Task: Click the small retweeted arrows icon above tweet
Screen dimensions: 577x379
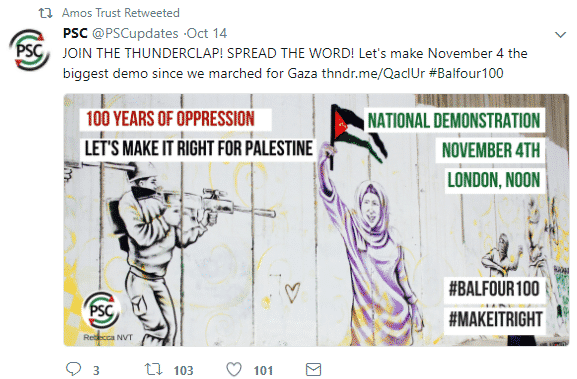Action: click(46, 14)
